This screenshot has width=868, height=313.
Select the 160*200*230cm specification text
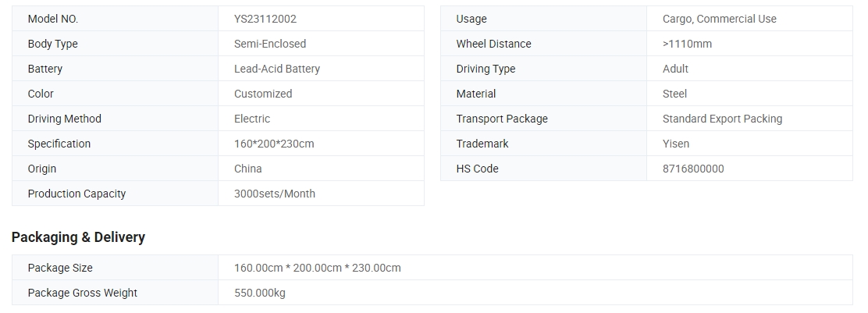tap(274, 144)
